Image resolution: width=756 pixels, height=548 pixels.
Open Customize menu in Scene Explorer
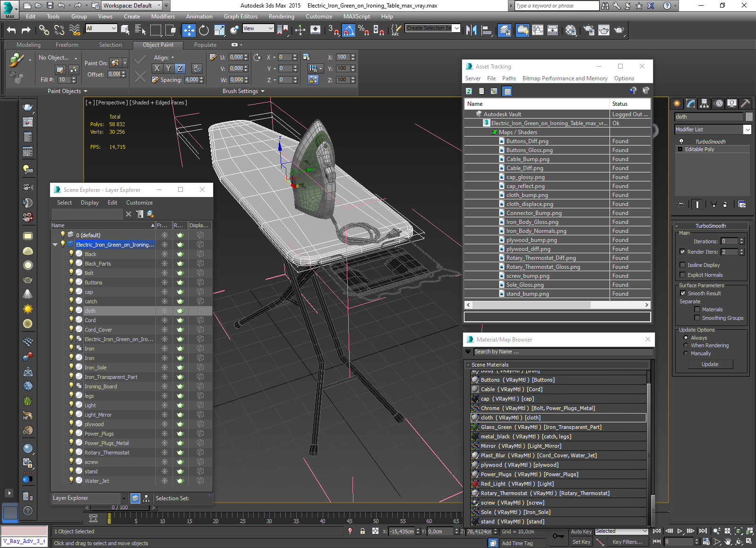coord(139,203)
